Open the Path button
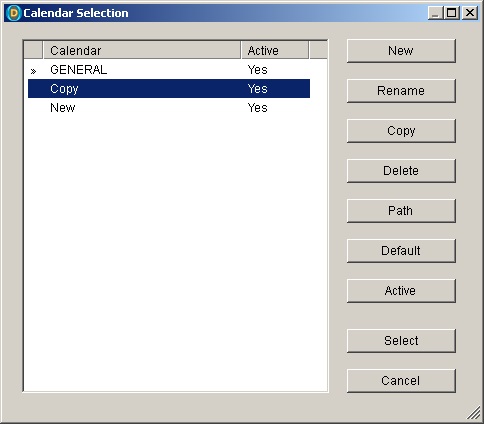Viewport: 484px width, 424px height. pyautogui.click(x=401, y=211)
